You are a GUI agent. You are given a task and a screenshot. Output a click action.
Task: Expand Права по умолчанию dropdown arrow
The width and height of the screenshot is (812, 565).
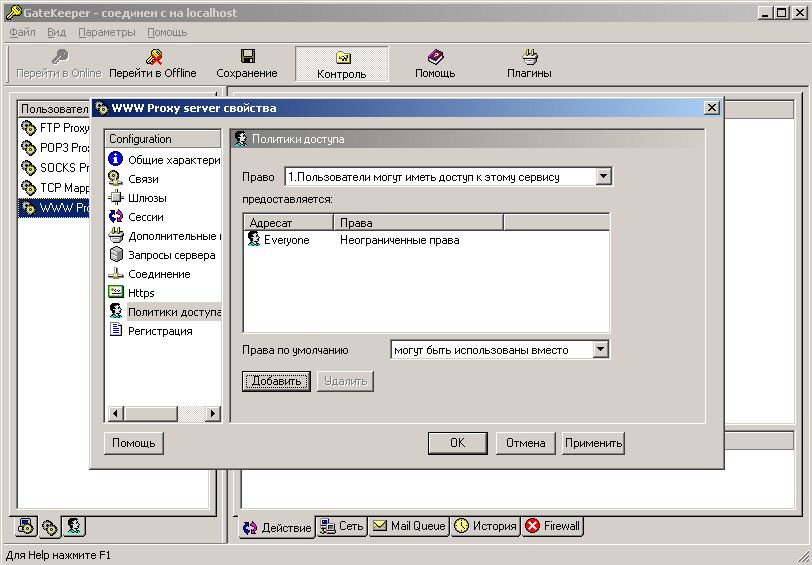pyautogui.click(x=600, y=350)
